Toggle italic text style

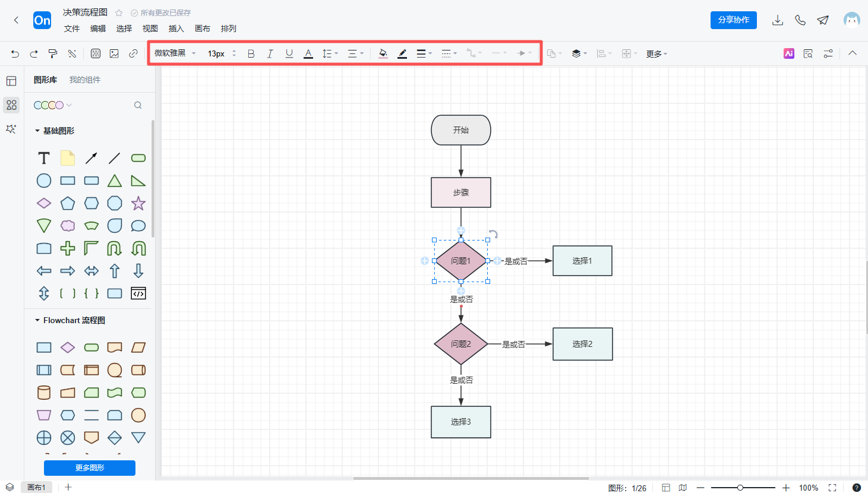pyautogui.click(x=270, y=53)
